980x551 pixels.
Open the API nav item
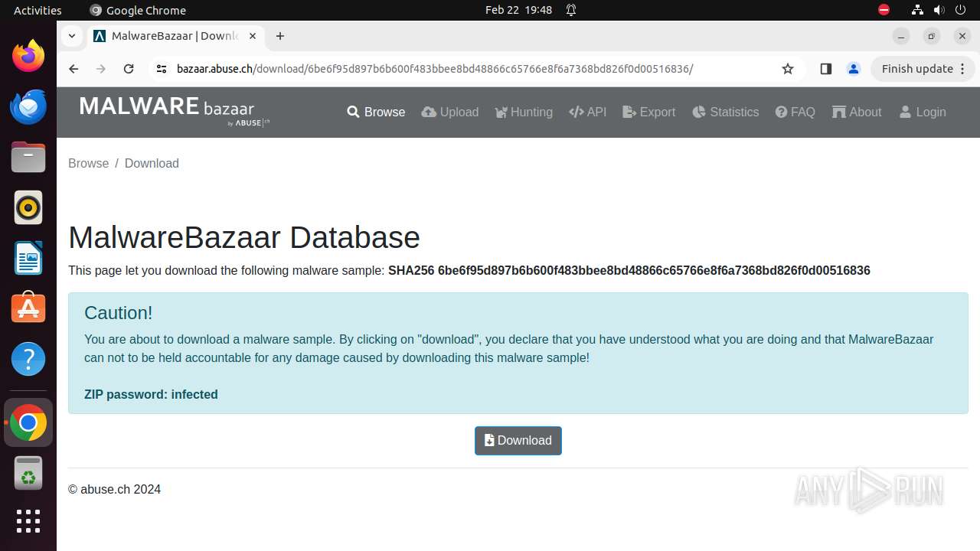pyautogui.click(x=588, y=112)
